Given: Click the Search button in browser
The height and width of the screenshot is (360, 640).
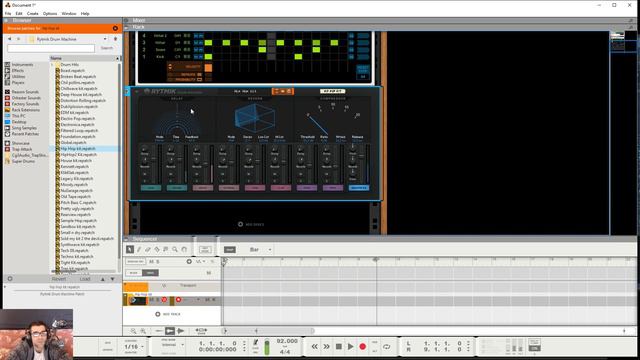Looking at the screenshot, I should [x=107, y=48].
